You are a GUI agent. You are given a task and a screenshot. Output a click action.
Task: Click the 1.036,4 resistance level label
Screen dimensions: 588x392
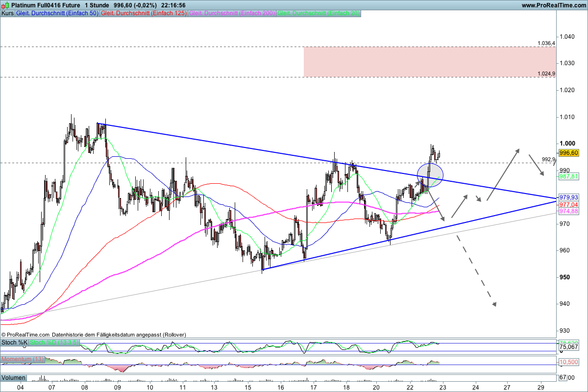pyautogui.click(x=546, y=43)
